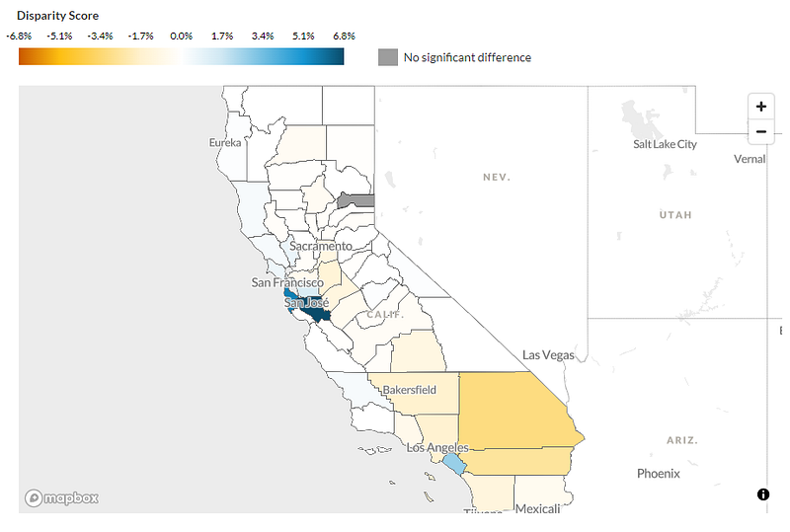Click the orange end of legend gradient
This screenshot has width=790, height=532.
point(28,56)
